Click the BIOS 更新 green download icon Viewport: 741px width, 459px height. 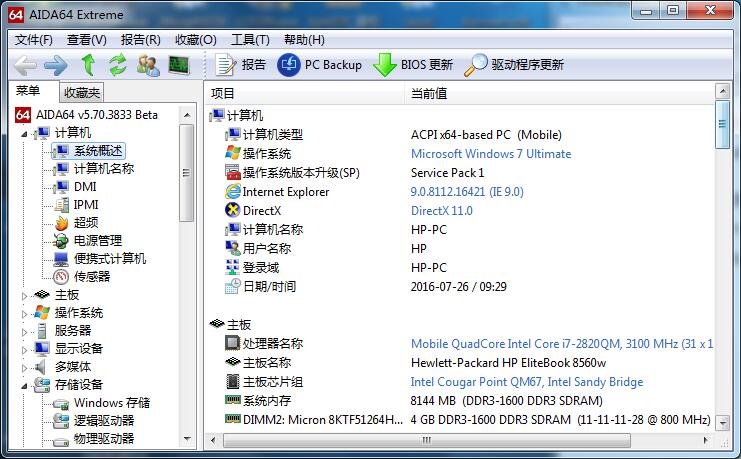412,65
